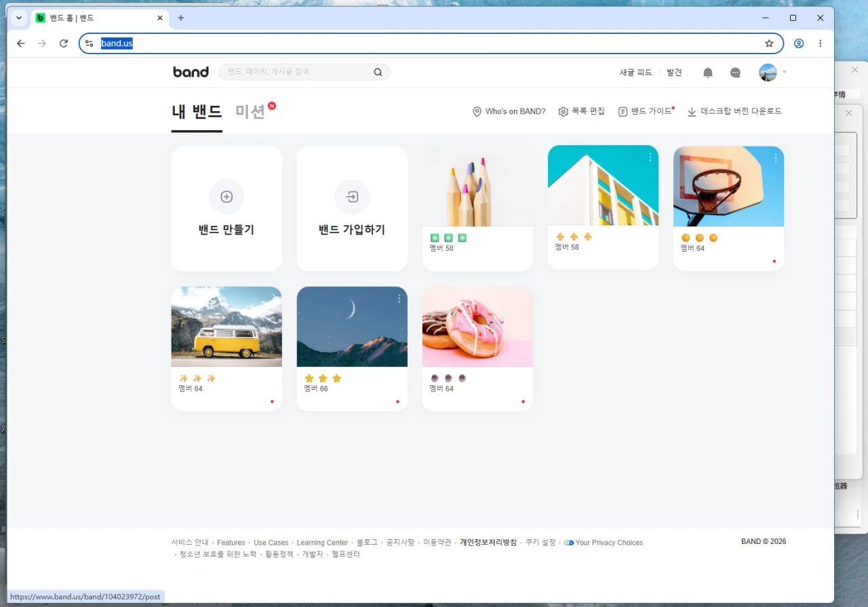Click the search magnifier icon
This screenshot has height=607, width=868.
(x=378, y=72)
